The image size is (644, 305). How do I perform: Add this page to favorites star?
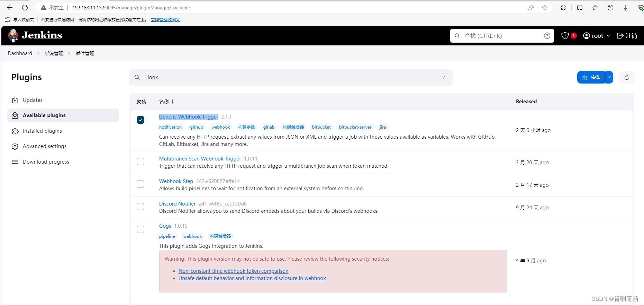pyautogui.click(x=545, y=8)
